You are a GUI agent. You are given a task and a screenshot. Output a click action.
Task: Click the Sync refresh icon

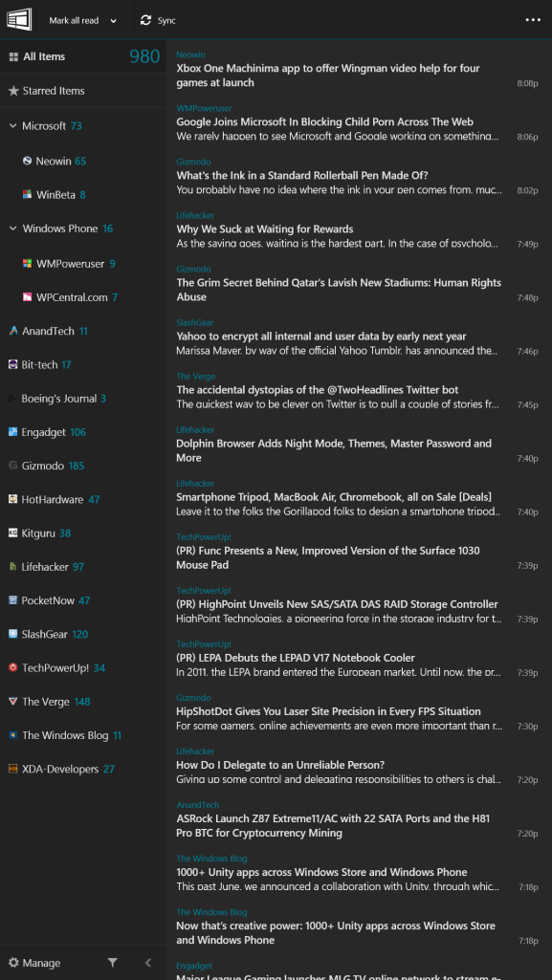click(x=145, y=21)
